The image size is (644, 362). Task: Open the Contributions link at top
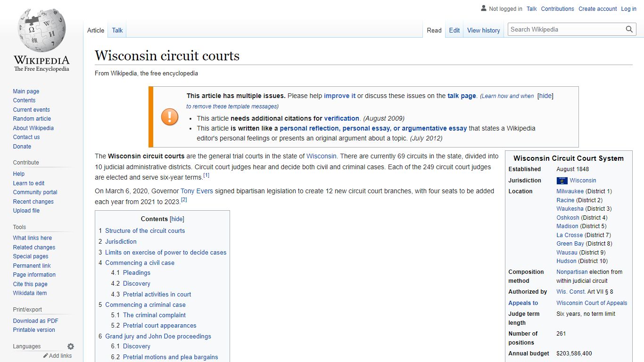pos(558,9)
